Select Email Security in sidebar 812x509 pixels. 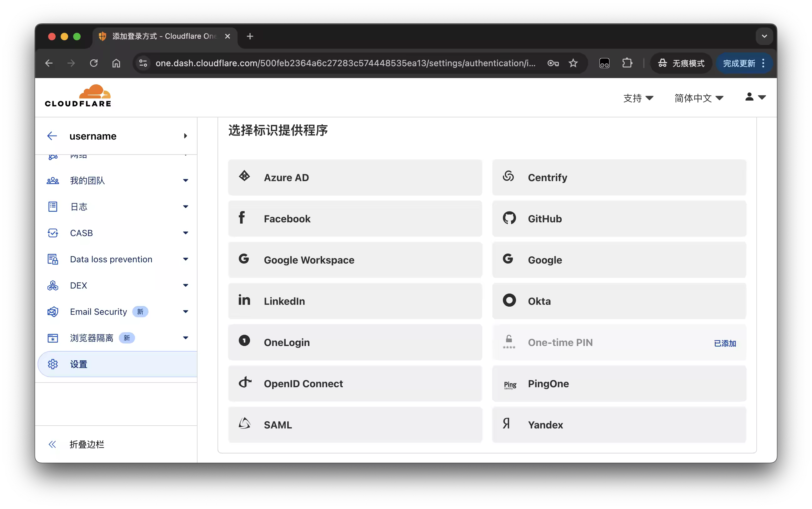(x=98, y=312)
